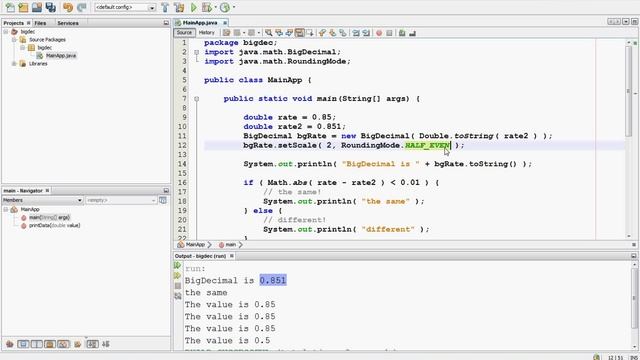Collapse the bigdec package node
Screen dimensions: 640x360
point(22,48)
